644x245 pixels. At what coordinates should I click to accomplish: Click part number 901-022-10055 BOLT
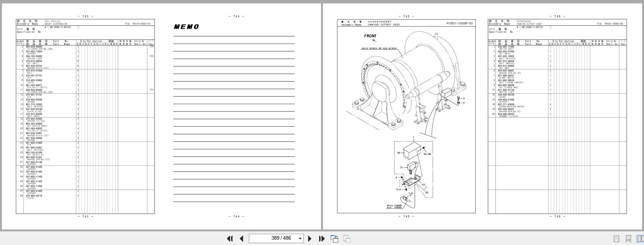[x=506, y=56]
